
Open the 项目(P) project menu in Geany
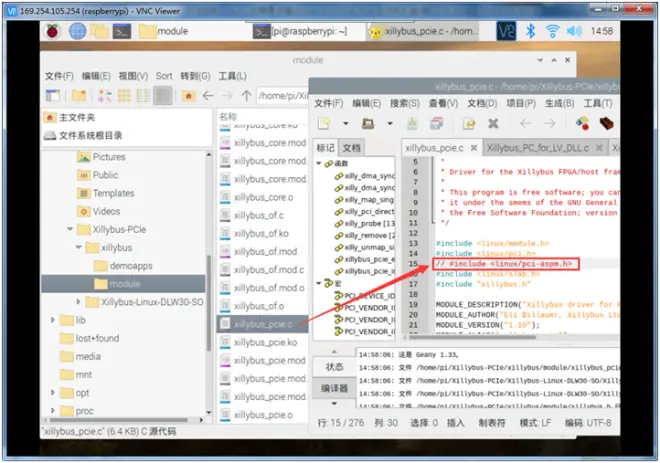coord(521,103)
